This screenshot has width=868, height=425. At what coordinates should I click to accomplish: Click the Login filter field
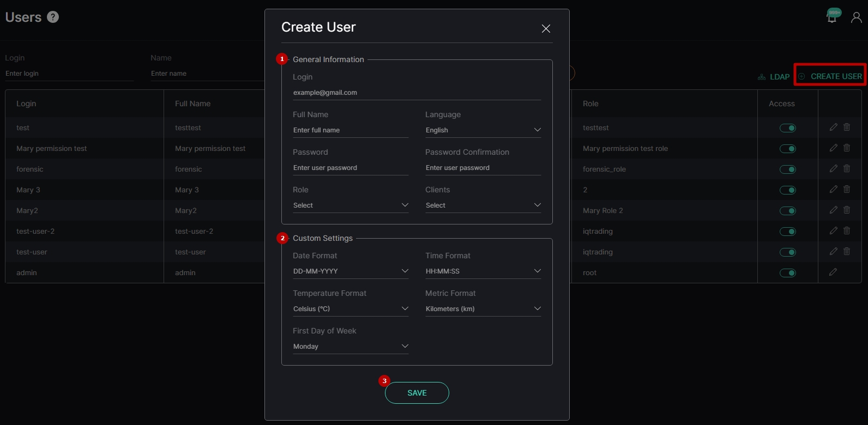tap(69, 74)
